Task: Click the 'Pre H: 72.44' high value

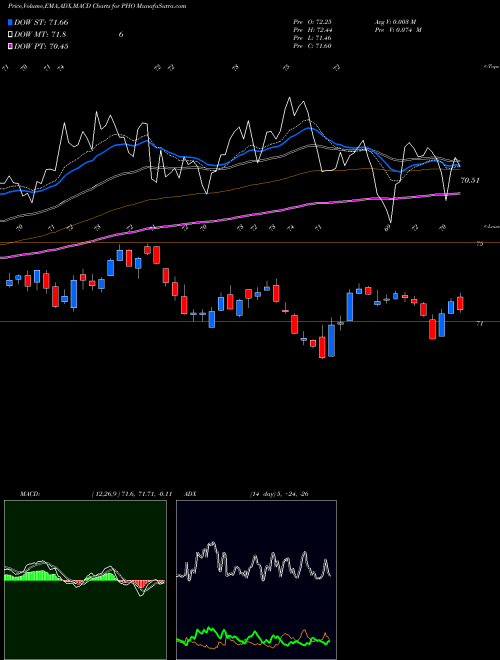Action: 312,30
